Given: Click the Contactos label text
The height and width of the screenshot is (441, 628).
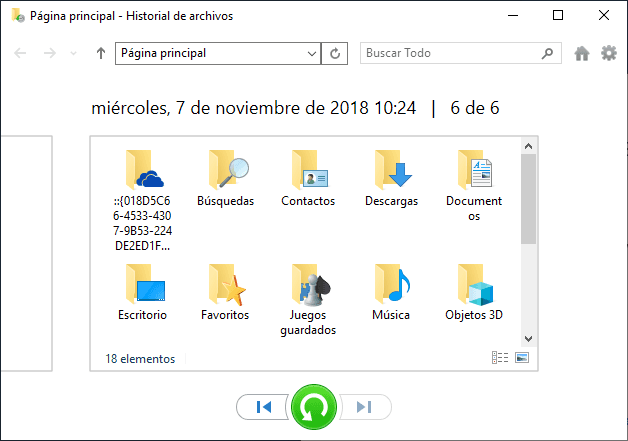Looking at the screenshot, I should pyautogui.click(x=308, y=201).
